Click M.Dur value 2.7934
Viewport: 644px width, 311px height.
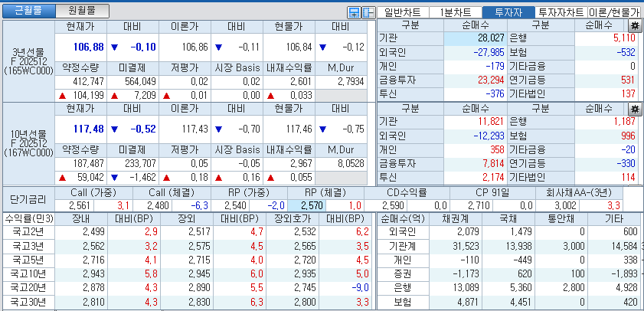(350, 81)
